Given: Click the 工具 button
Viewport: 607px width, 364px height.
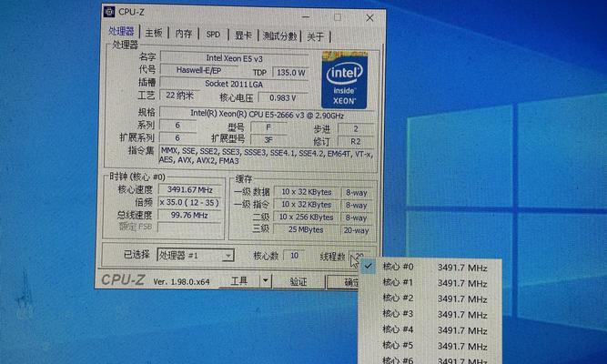Looking at the screenshot, I should [x=239, y=280].
